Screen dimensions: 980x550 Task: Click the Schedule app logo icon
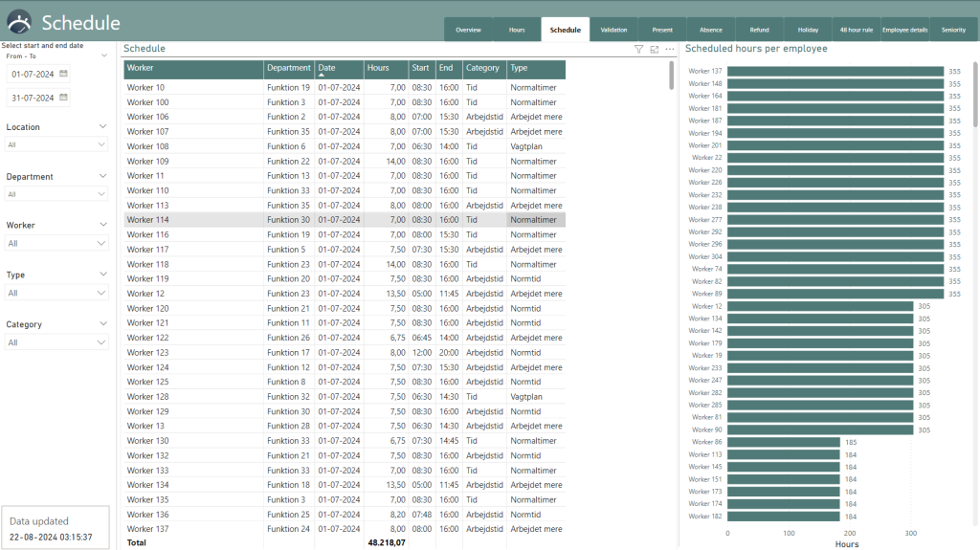(x=19, y=22)
